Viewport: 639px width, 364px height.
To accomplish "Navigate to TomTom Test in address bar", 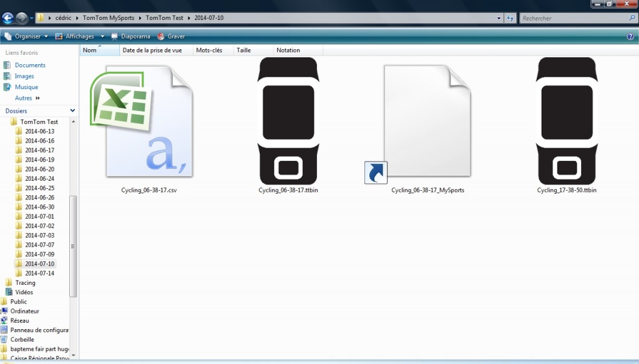I will 164,18.
